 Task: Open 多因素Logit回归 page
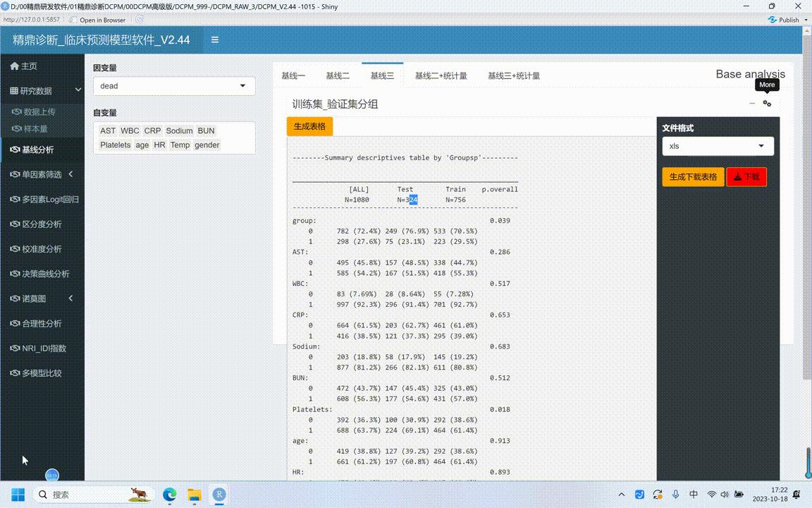point(44,200)
